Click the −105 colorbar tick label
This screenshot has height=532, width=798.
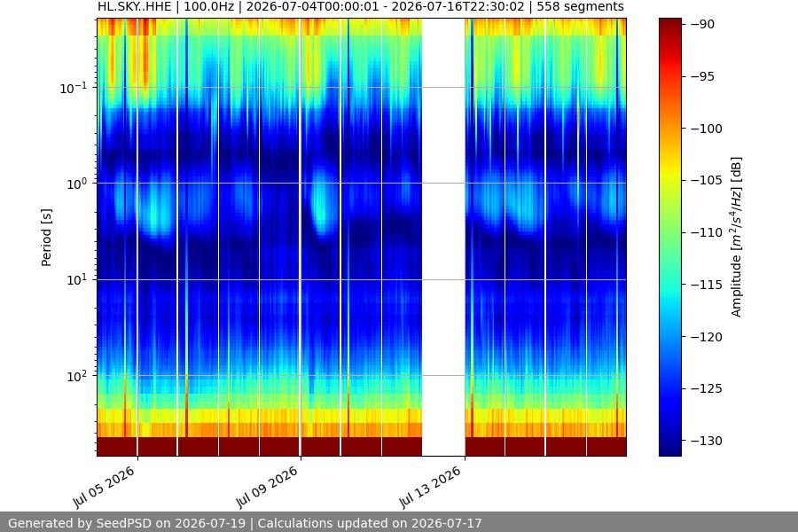tap(707, 180)
